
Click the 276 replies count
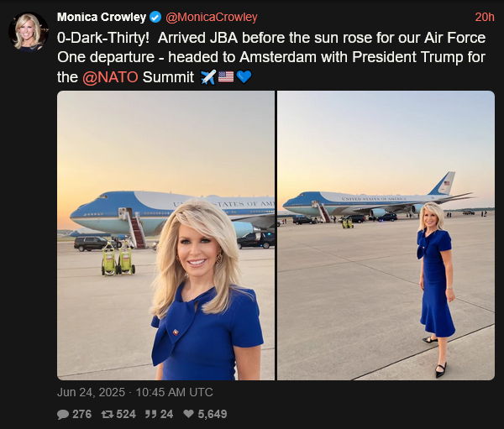(82, 414)
